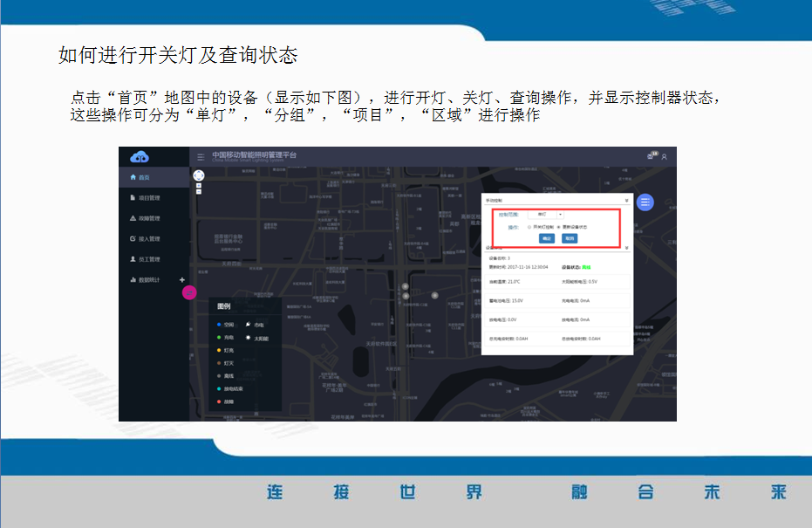
Task: Zoom in on the map with plus button
Action: point(199,186)
